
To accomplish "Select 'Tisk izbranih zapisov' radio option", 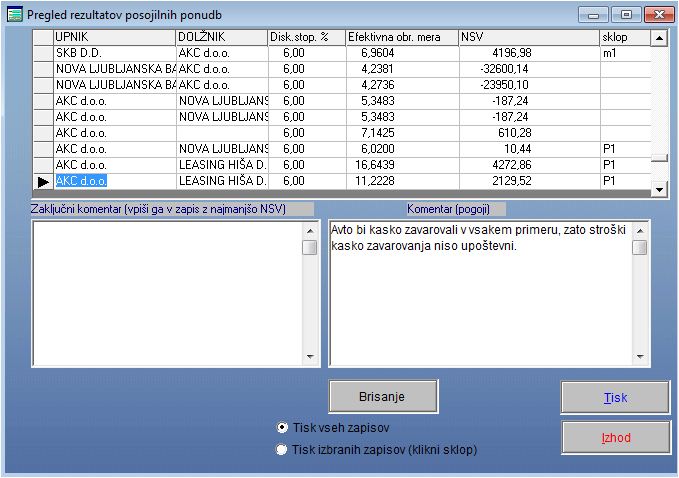I will [x=282, y=450].
